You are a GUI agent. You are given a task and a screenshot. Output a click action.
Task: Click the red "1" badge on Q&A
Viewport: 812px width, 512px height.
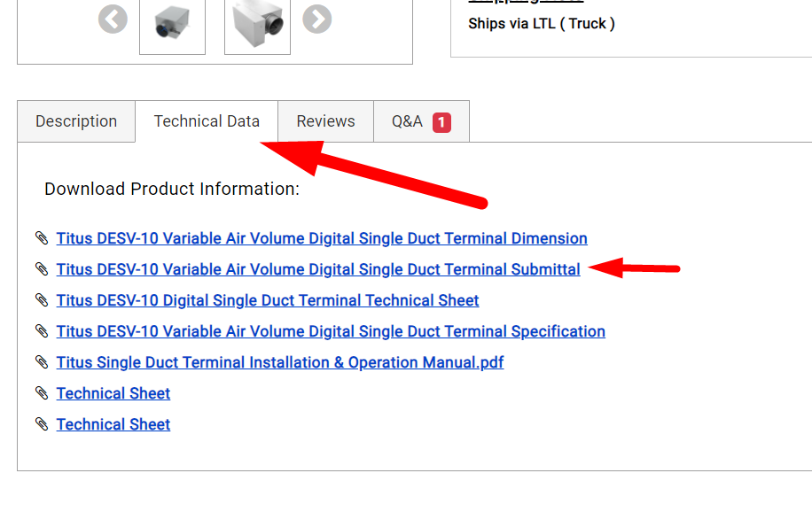[x=441, y=122]
